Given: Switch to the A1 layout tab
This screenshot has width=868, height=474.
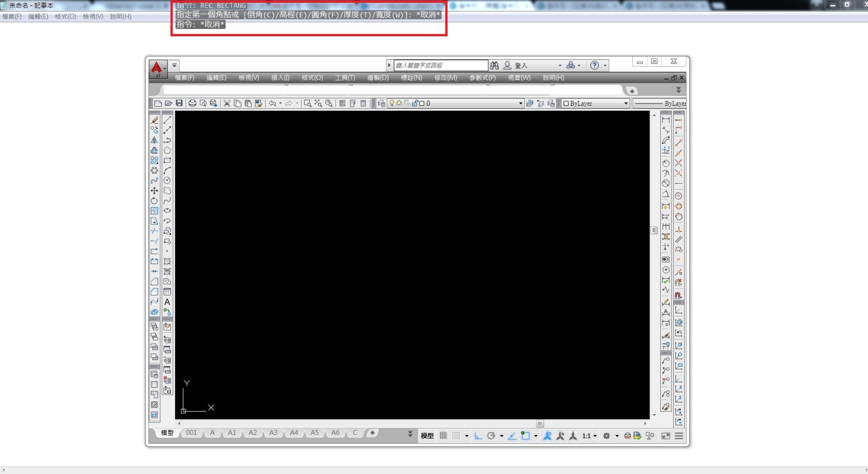Looking at the screenshot, I should click(232, 433).
